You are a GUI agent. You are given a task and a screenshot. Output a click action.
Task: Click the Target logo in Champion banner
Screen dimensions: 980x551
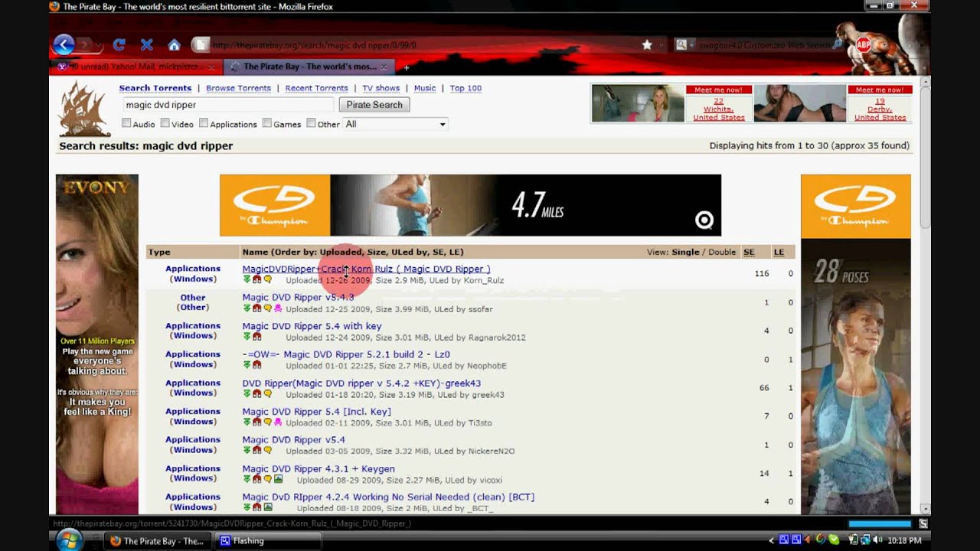(704, 221)
